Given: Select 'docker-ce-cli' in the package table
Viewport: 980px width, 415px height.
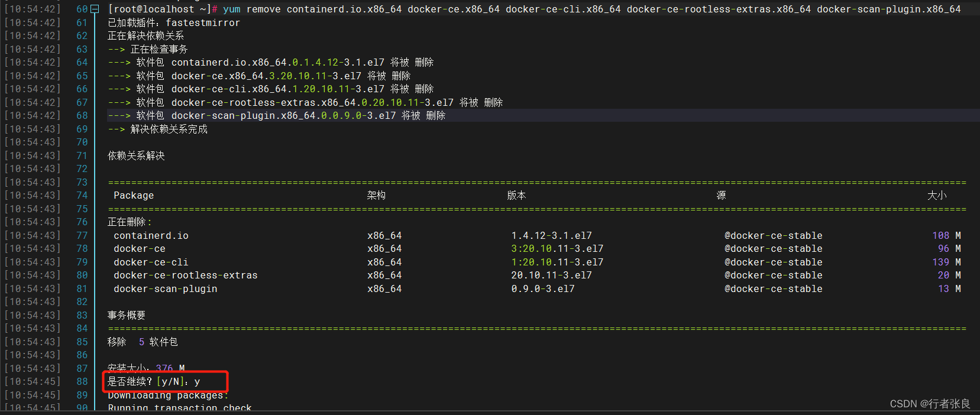Looking at the screenshot, I should point(151,262).
